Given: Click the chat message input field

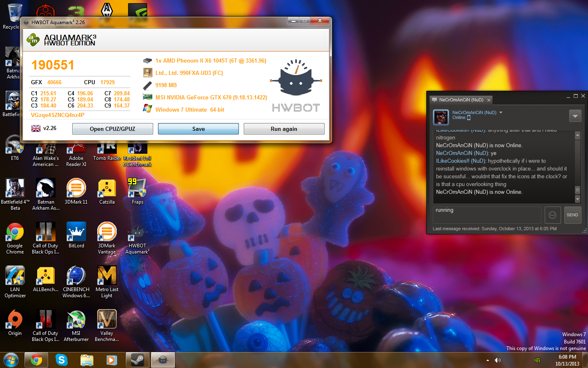Looking at the screenshot, I should [487, 215].
